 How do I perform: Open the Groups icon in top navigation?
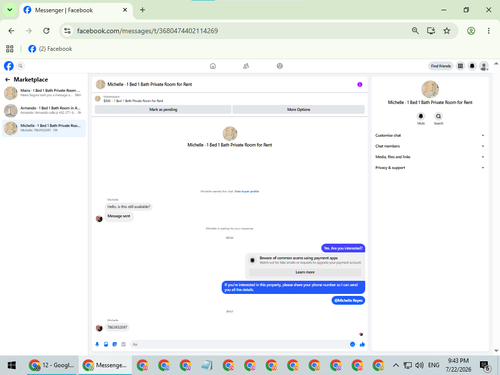click(280, 66)
